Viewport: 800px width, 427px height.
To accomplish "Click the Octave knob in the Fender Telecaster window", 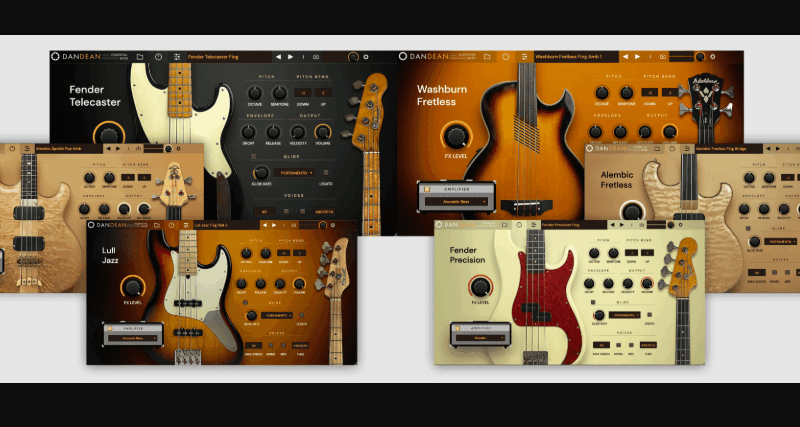I will pyautogui.click(x=255, y=93).
